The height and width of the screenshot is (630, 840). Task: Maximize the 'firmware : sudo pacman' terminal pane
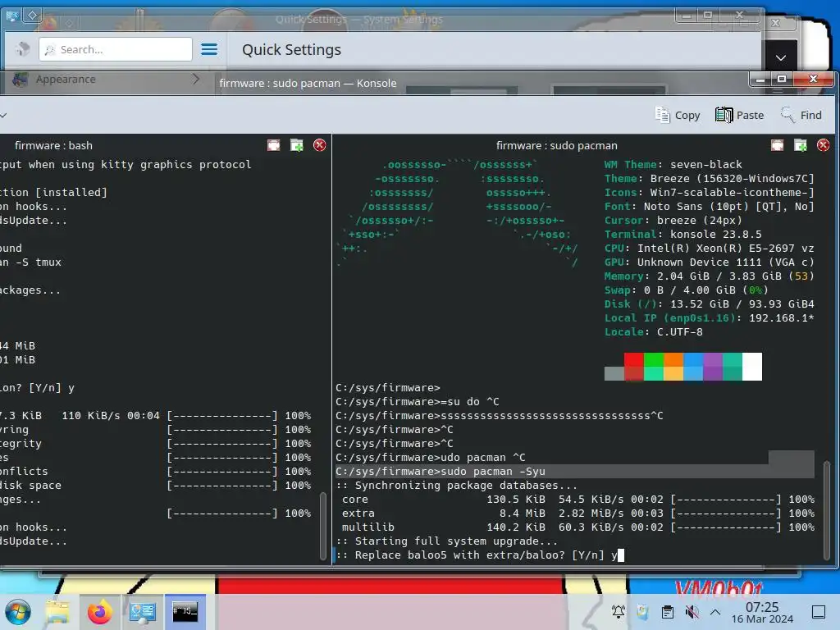(x=778, y=145)
